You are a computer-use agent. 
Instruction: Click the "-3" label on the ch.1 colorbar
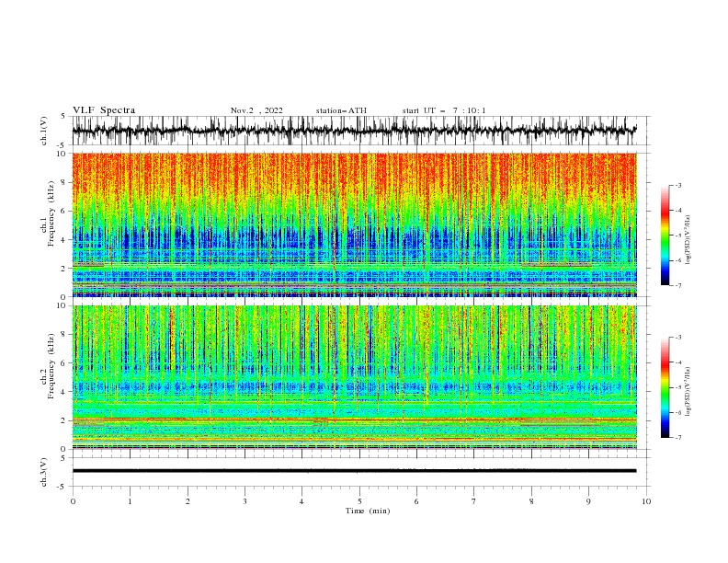pos(678,185)
